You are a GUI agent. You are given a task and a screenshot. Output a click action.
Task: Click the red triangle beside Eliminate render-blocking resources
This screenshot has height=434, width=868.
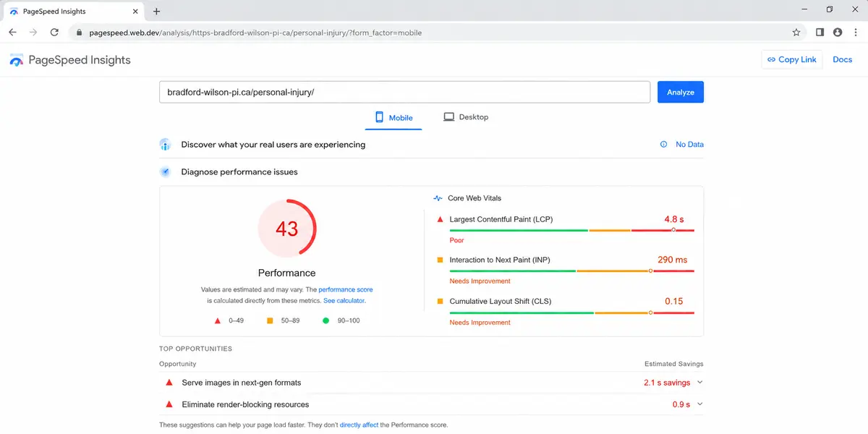click(169, 404)
